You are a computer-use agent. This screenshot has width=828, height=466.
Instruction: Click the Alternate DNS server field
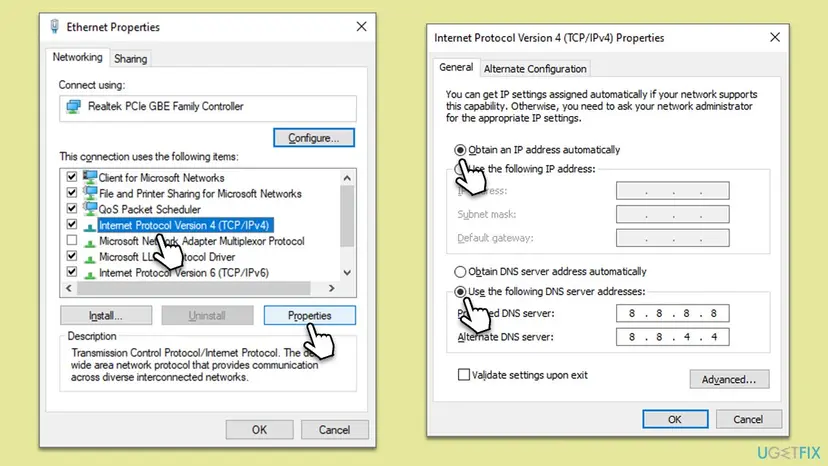672,337
